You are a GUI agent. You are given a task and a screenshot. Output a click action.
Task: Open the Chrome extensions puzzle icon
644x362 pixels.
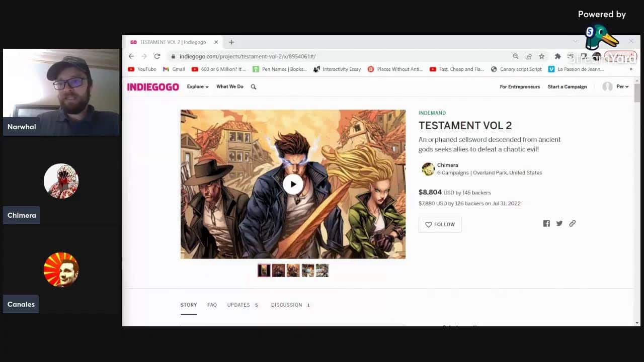pos(557,56)
